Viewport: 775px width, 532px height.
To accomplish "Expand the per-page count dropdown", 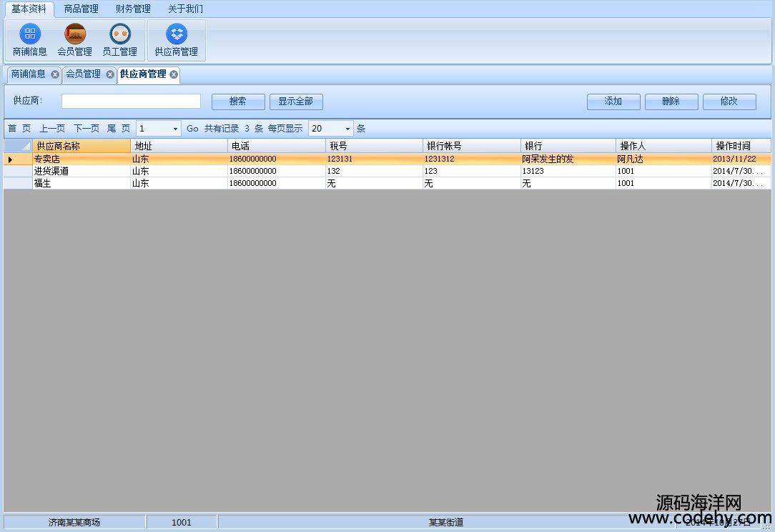I will click(348, 129).
